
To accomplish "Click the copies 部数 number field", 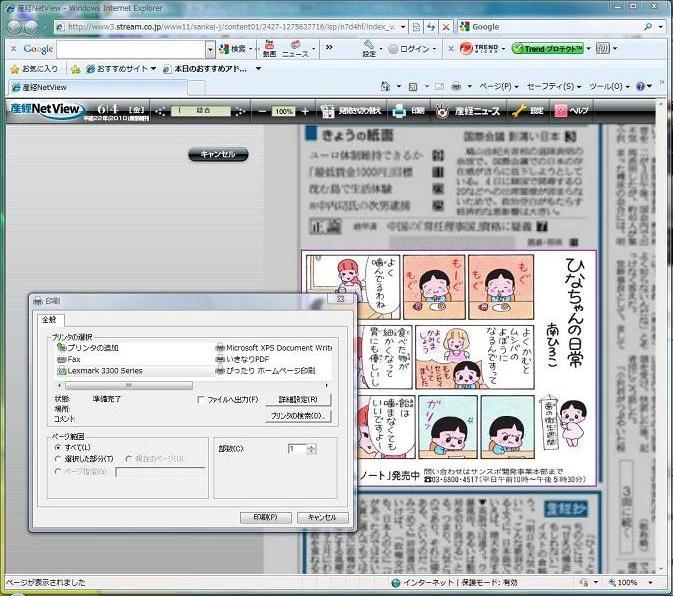I will point(297,449).
